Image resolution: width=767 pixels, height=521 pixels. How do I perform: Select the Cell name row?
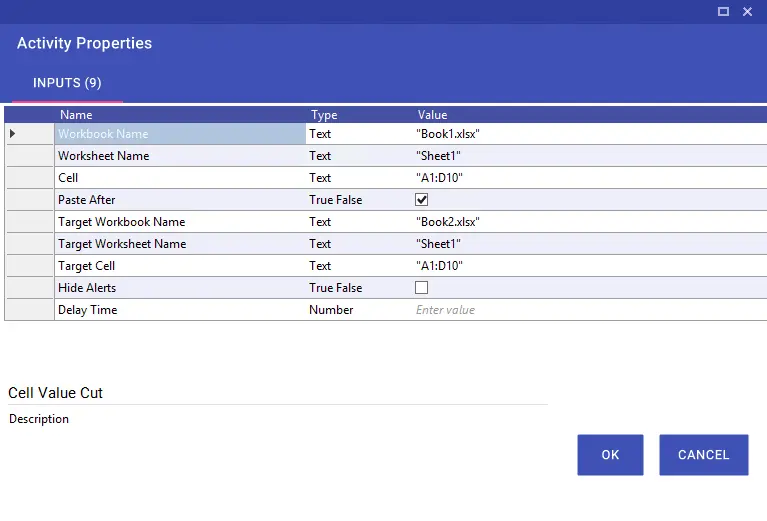[180, 178]
